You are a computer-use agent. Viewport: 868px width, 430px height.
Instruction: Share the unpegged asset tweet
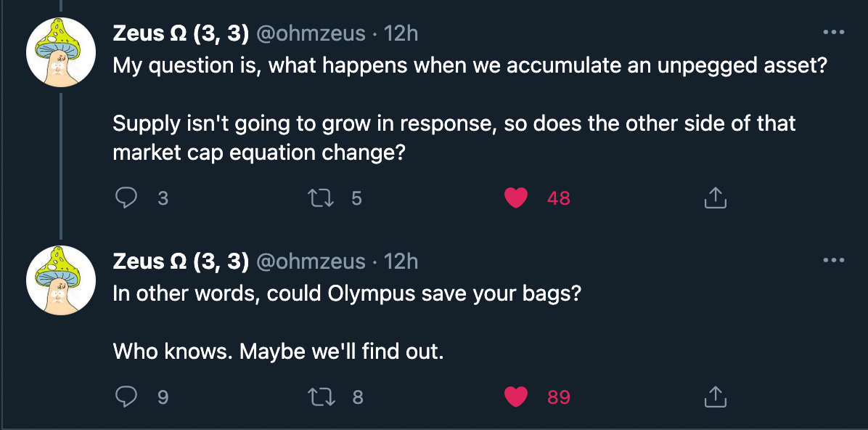click(715, 198)
